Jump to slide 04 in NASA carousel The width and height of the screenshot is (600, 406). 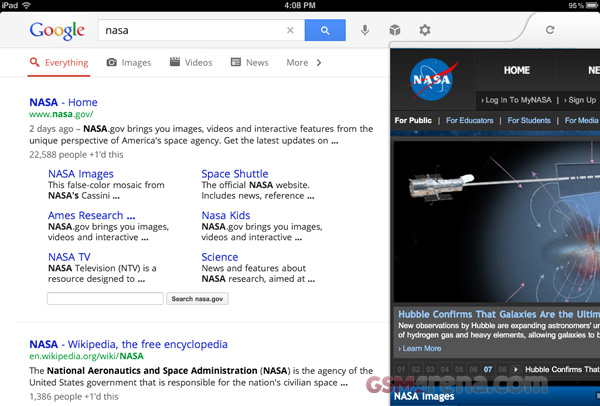[444, 369]
